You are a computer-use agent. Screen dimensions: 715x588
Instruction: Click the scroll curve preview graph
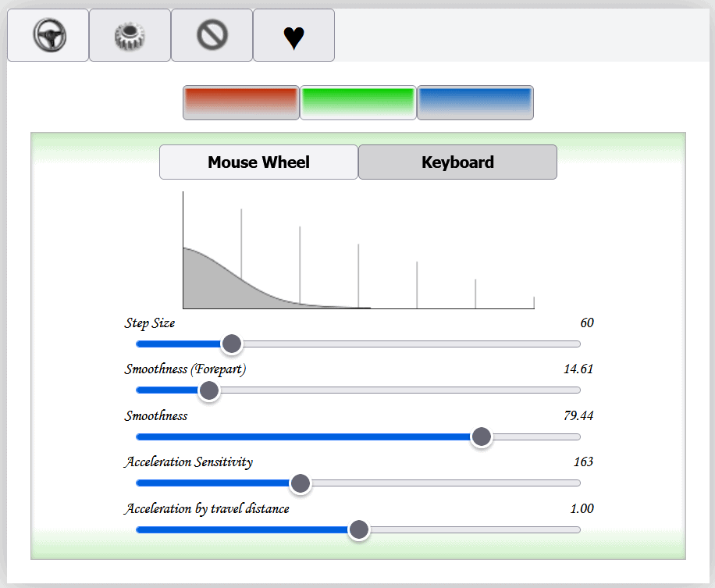[x=358, y=251]
